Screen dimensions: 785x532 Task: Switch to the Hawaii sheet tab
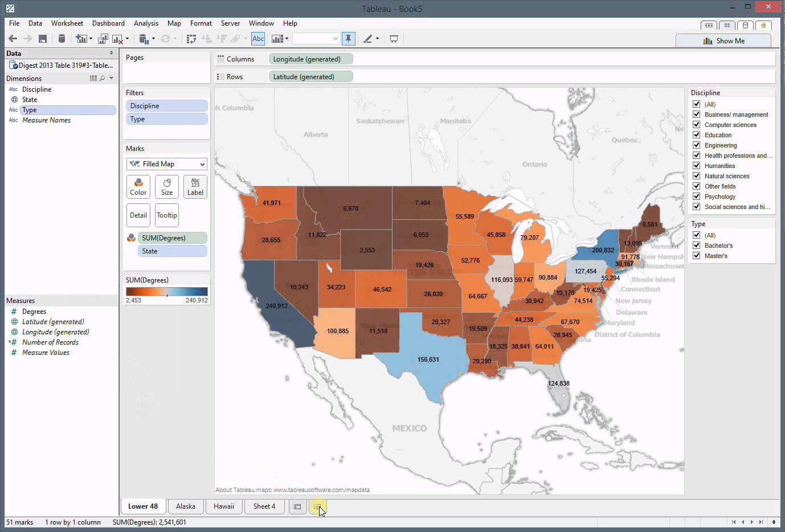[x=224, y=506]
